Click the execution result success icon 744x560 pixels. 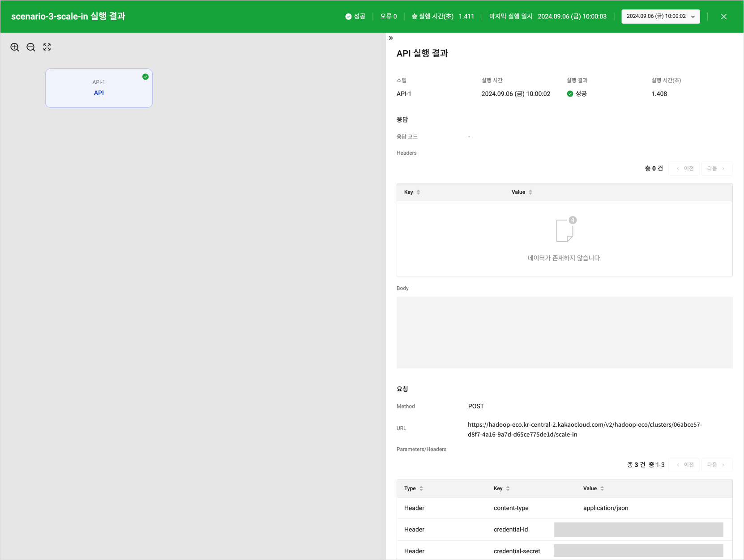tap(570, 94)
